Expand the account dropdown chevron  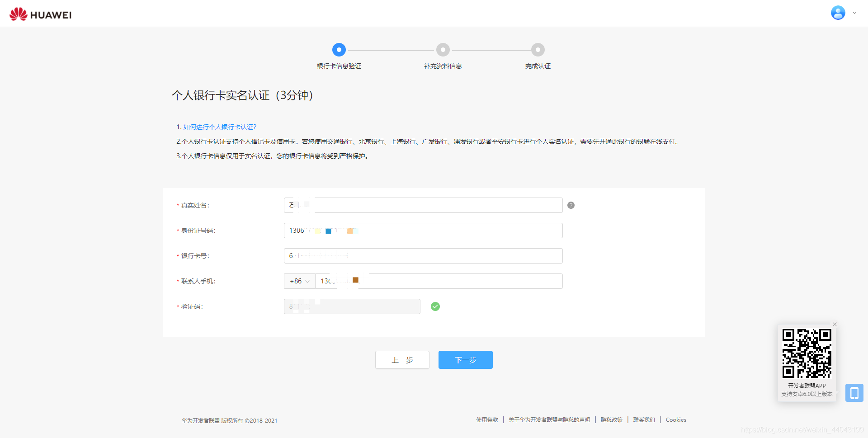click(854, 13)
